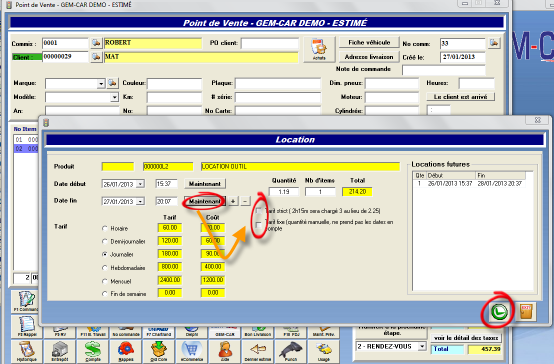Screen dimensions: 554x364
Task: Click the minus button beside Date fin
Action: [246, 201]
